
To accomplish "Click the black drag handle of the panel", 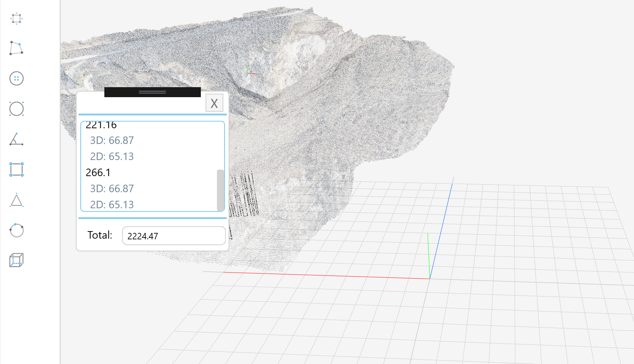I will tap(153, 92).
